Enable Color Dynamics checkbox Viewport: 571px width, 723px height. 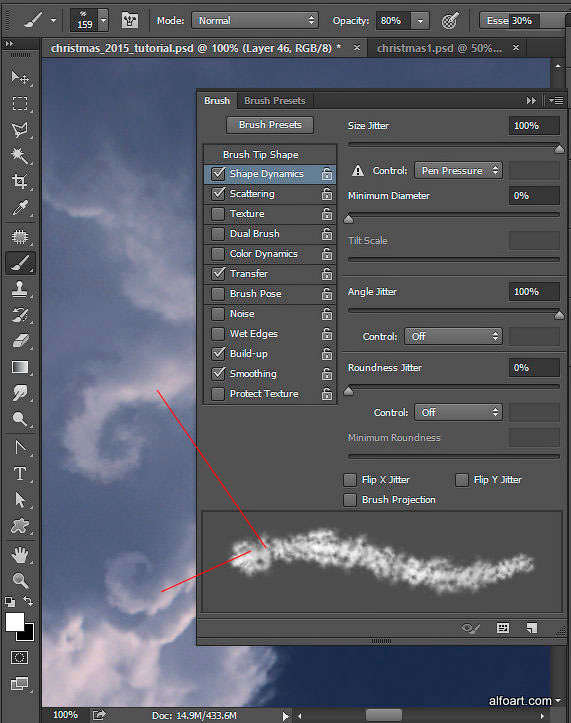[218, 254]
